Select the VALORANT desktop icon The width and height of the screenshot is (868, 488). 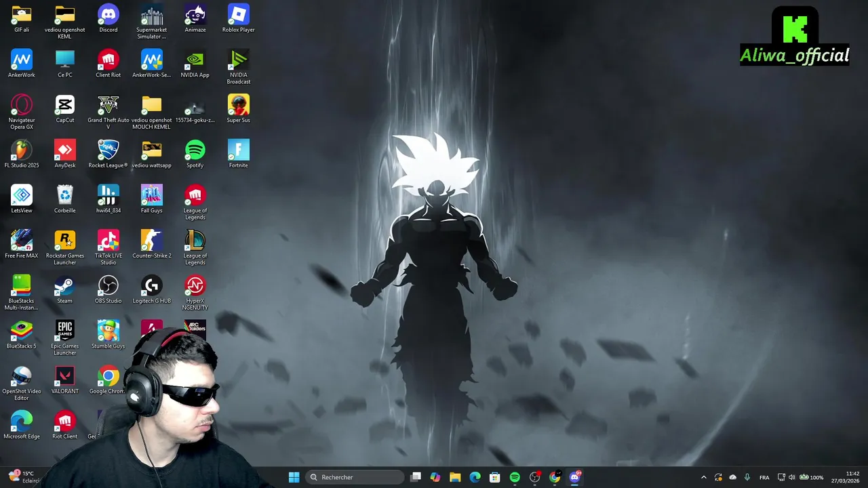[x=65, y=380]
